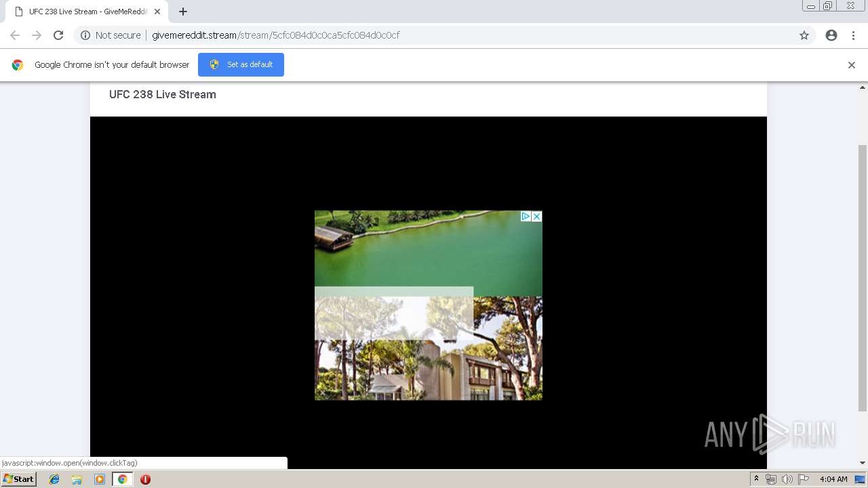Click the browser forward arrow
This screenshot has width=868, height=488.
37,35
